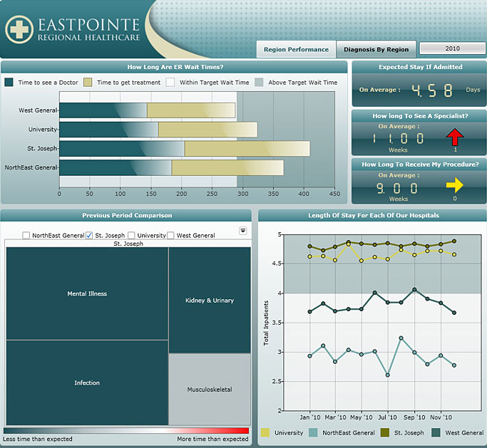Select the Diagnosis By Region tab
This screenshot has width=487, height=448.
[376, 50]
